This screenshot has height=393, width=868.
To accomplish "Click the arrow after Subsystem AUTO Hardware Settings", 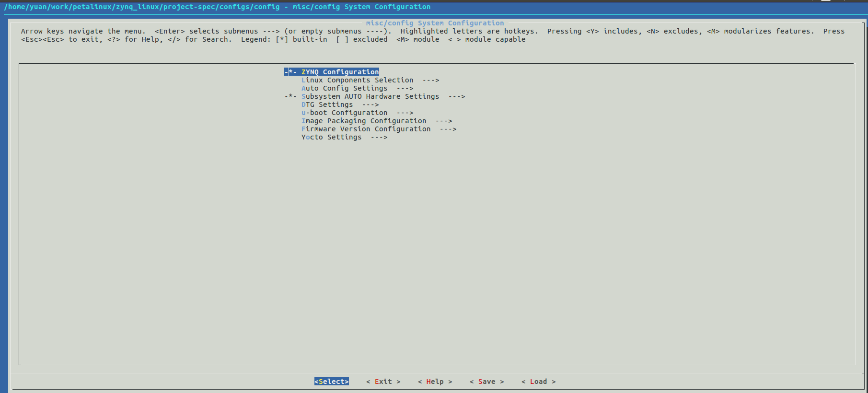I will (457, 96).
